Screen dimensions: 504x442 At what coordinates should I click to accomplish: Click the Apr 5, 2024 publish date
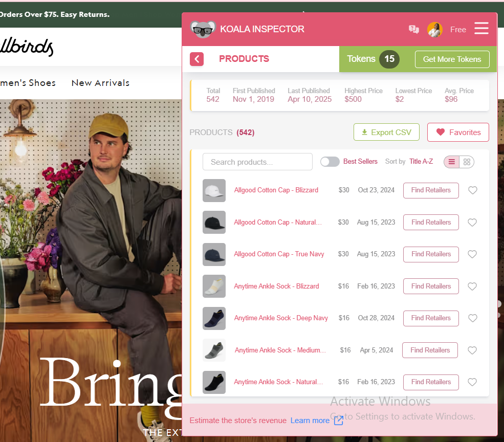pyautogui.click(x=377, y=350)
